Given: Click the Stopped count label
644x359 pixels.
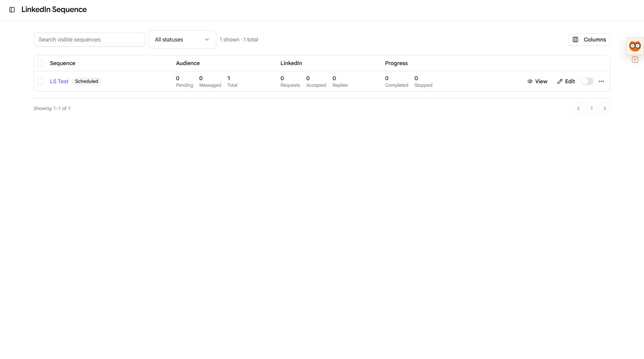Looking at the screenshot, I should click(424, 85).
